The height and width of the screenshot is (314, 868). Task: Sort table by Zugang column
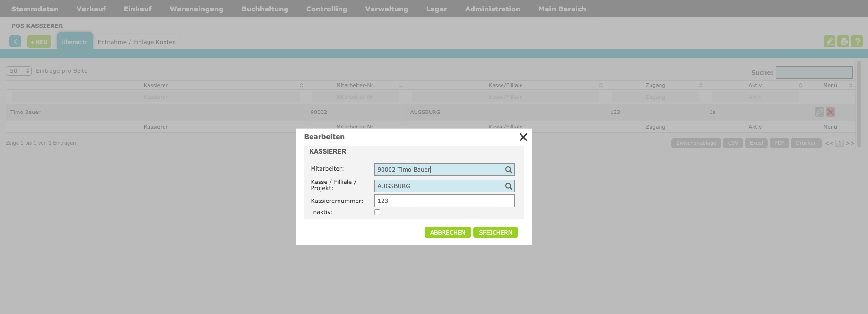pos(655,86)
